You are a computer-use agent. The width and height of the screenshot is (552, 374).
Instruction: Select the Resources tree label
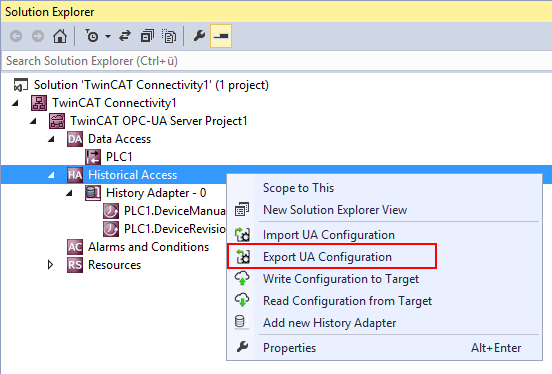[x=114, y=265]
